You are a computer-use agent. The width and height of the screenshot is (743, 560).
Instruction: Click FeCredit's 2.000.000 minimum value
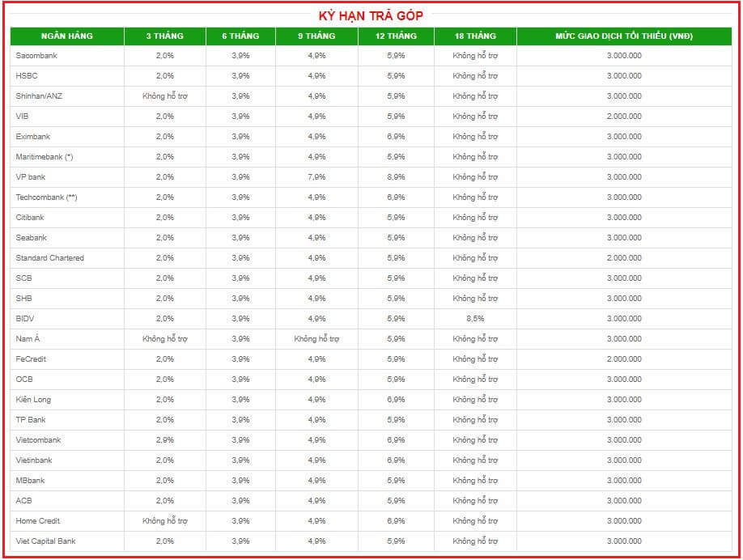point(624,359)
